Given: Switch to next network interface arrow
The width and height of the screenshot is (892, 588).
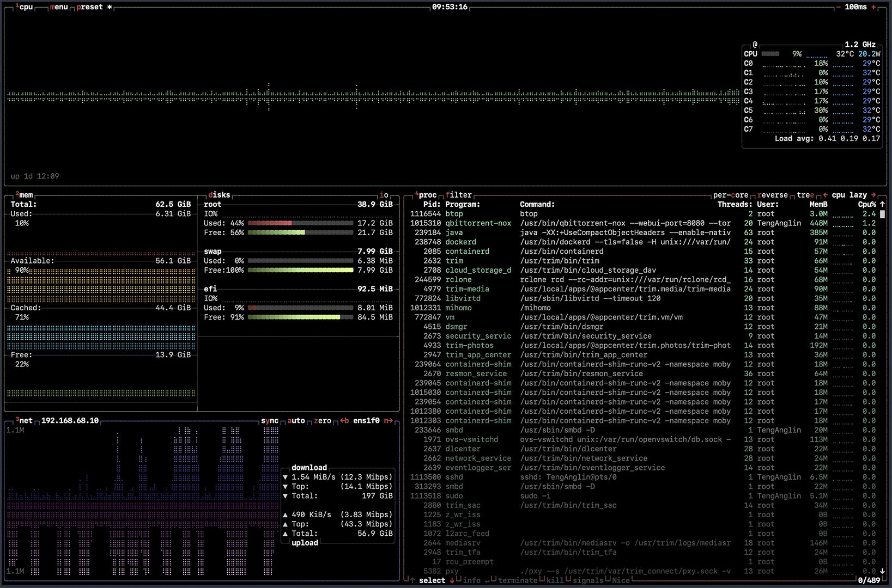Looking at the screenshot, I should [x=388, y=421].
